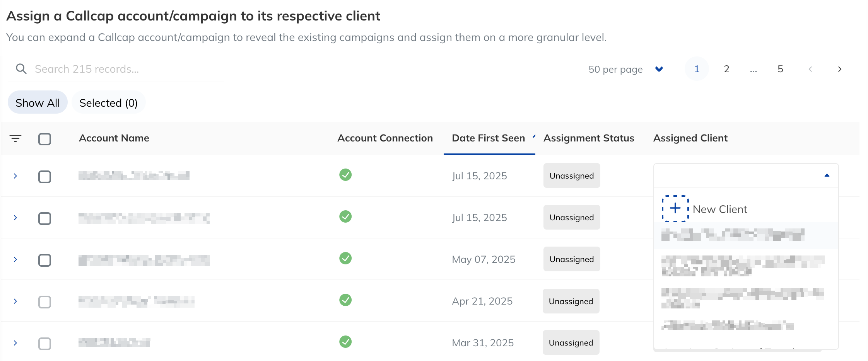
Task: Click the Assigned Client column header
Action: tap(690, 138)
